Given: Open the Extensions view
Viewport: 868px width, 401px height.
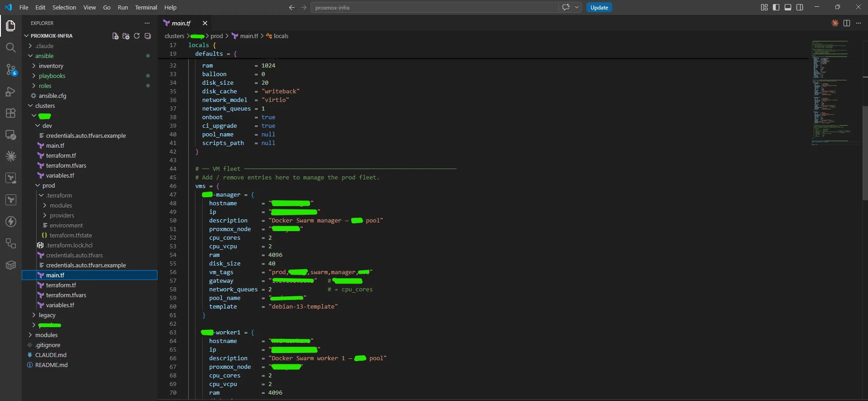Looking at the screenshot, I should pos(10,113).
